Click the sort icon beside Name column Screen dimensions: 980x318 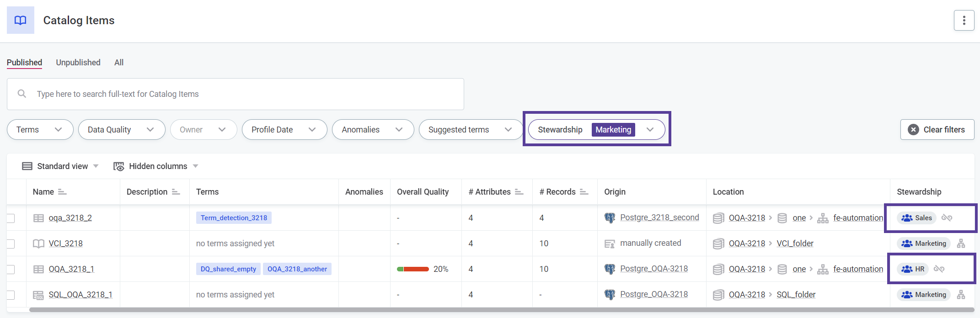62,192
